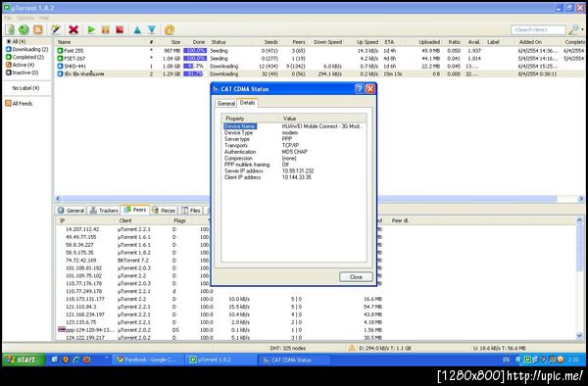Screen dimensions: 588x386
Task: Click the CAT CDMA Status taskbar button
Action: (294, 360)
